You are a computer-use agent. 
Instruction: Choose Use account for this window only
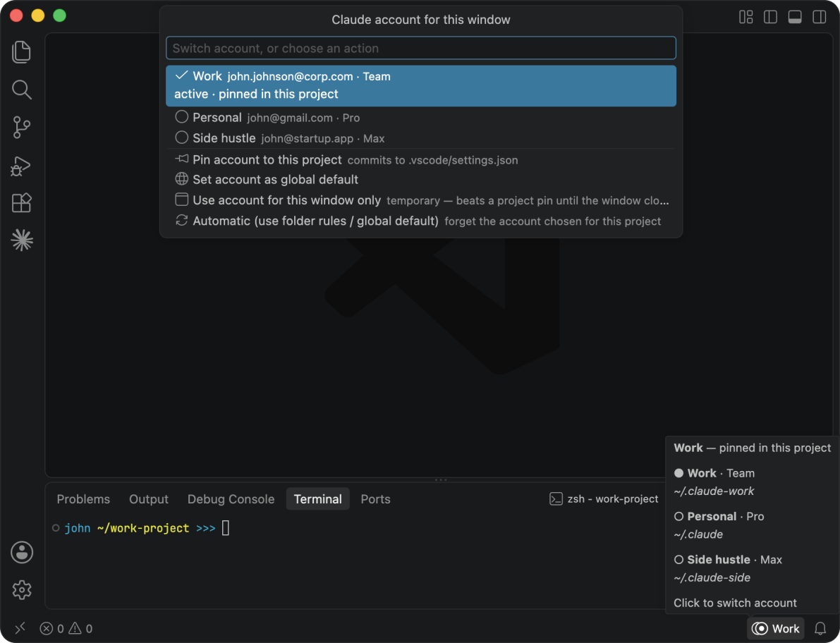pos(421,200)
